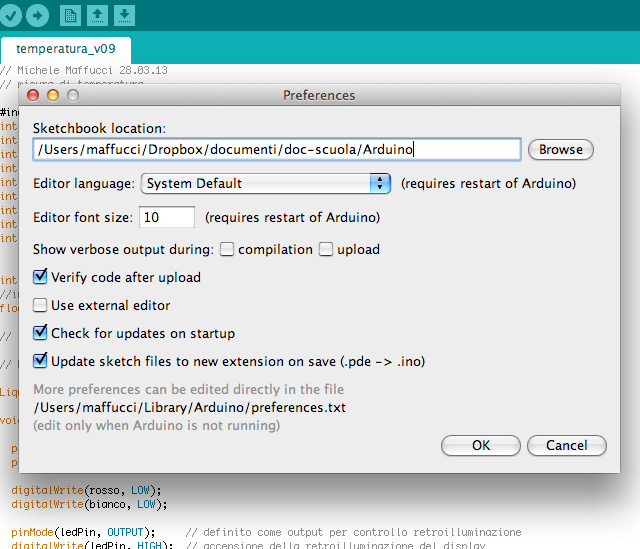Click the Upload arrow toolbar icon
640x549 pixels.
click(x=37, y=15)
